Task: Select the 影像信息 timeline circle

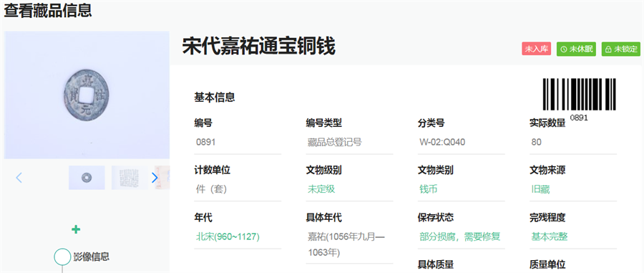Action: pos(62,257)
